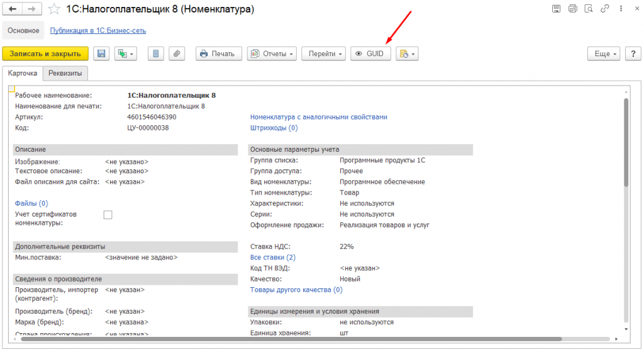644x352 pixels.
Task: Click the <значение не задано> value
Action: [x=142, y=258]
